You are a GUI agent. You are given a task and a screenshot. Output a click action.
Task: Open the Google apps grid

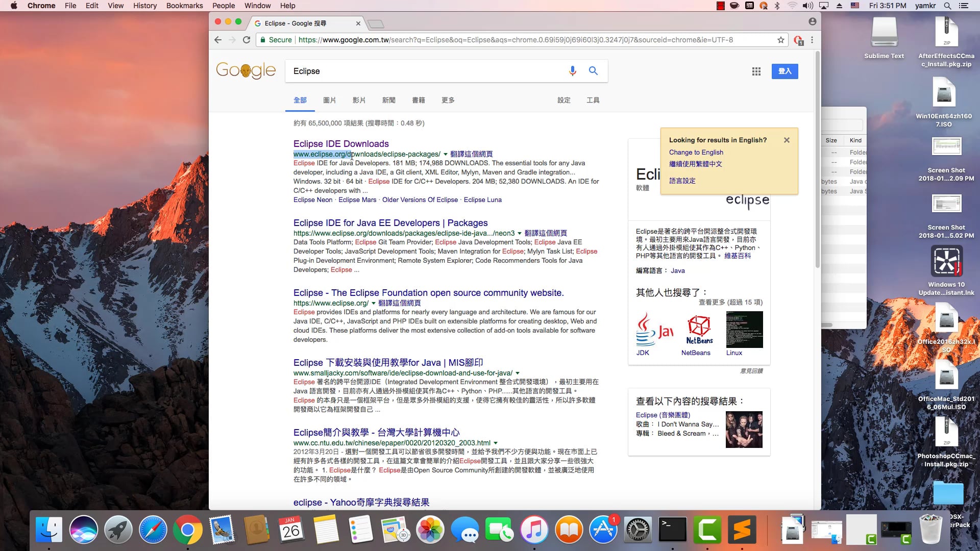[x=756, y=71]
